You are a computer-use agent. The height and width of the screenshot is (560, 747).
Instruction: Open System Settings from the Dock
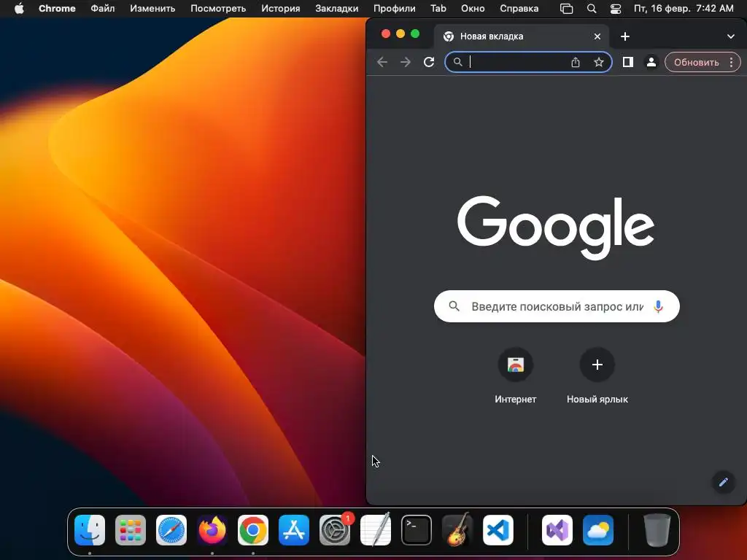click(335, 530)
